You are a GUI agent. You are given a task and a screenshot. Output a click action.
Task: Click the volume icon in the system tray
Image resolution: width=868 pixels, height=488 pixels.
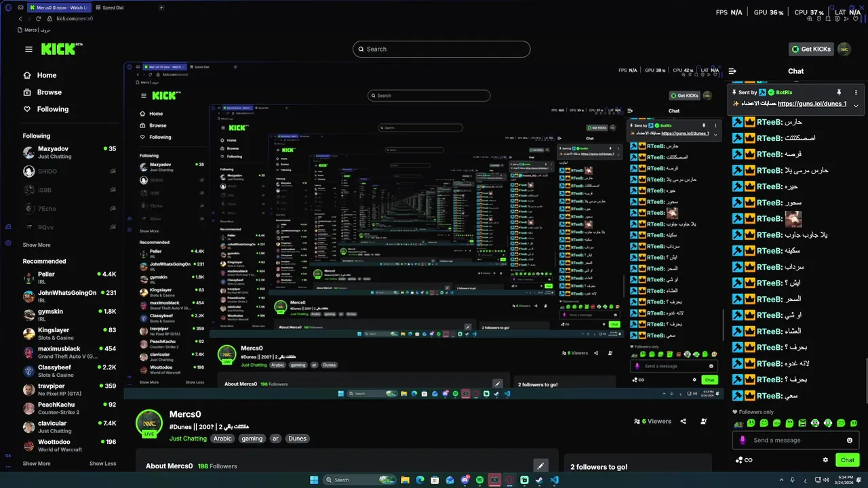pyautogui.click(x=825, y=480)
